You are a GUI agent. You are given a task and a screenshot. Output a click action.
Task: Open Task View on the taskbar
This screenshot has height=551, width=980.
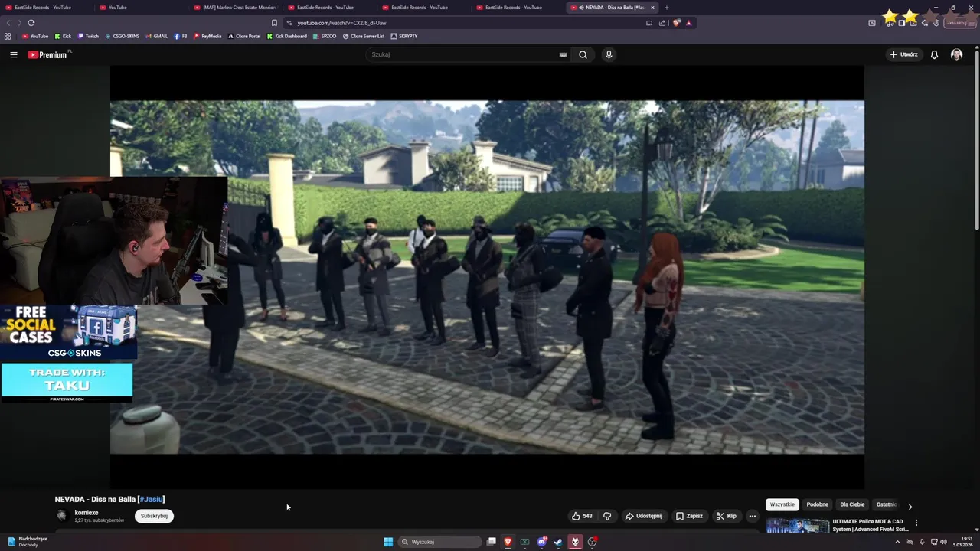pos(491,542)
